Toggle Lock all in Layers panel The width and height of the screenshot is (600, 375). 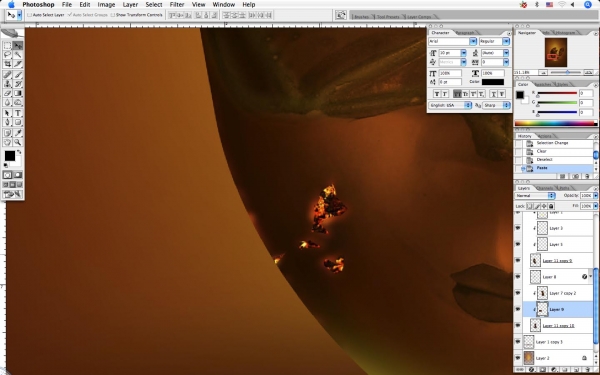pyautogui.click(x=551, y=206)
